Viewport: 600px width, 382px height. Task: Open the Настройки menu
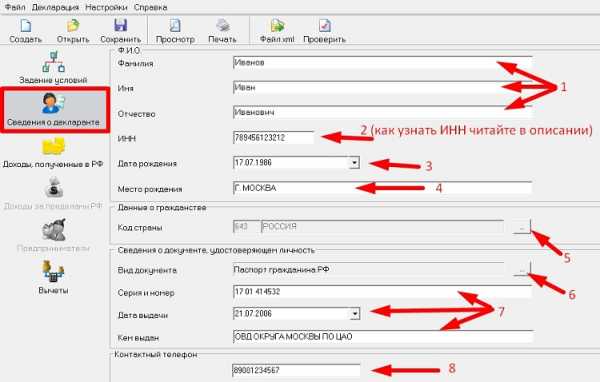coord(106,7)
